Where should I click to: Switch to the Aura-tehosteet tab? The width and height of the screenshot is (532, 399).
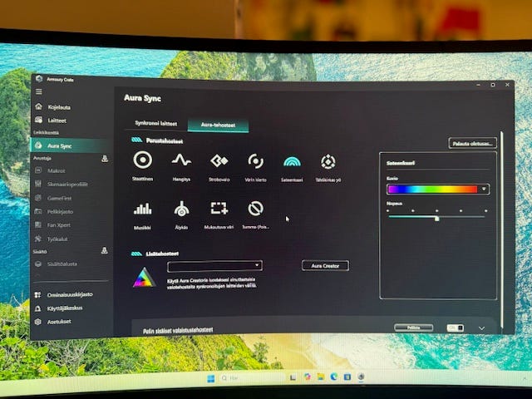[218, 125]
